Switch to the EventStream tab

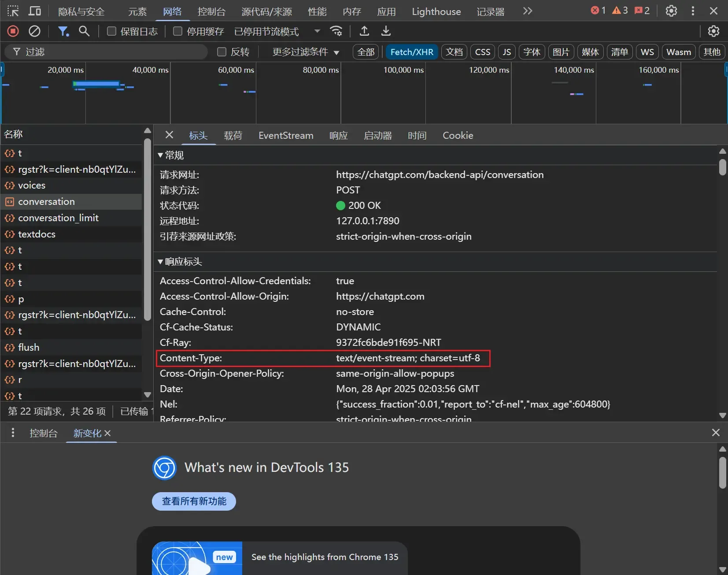click(x=286, y=135)
